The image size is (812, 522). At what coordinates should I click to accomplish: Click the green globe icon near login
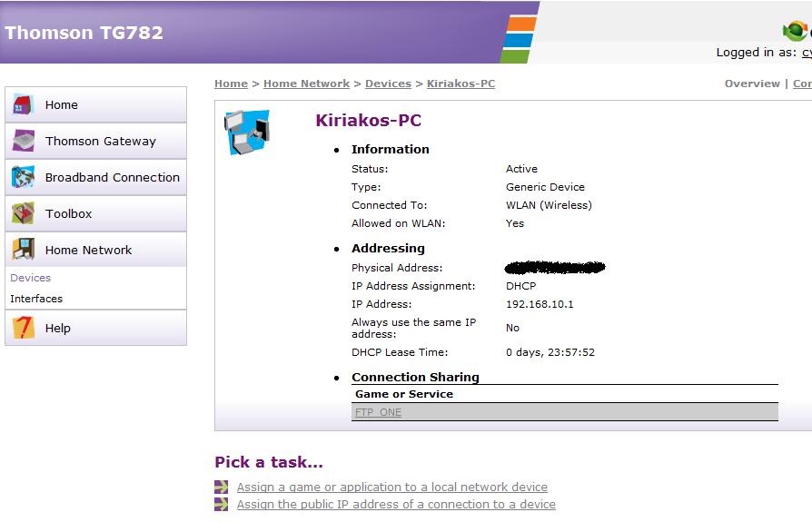pyautogui.click(x=796, y=31)
